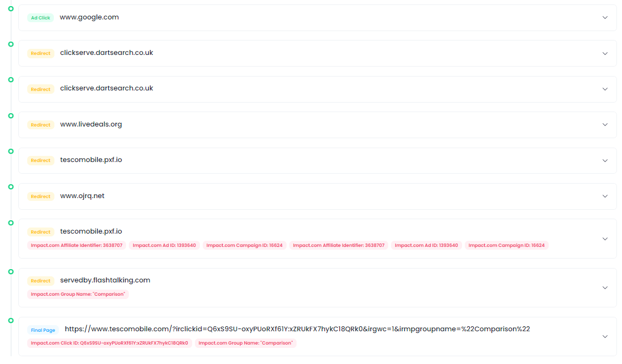The image size is (622, 364).
Task: Click the timeline dot beside servedby.flashtalking.com
Action: (11, 271)
